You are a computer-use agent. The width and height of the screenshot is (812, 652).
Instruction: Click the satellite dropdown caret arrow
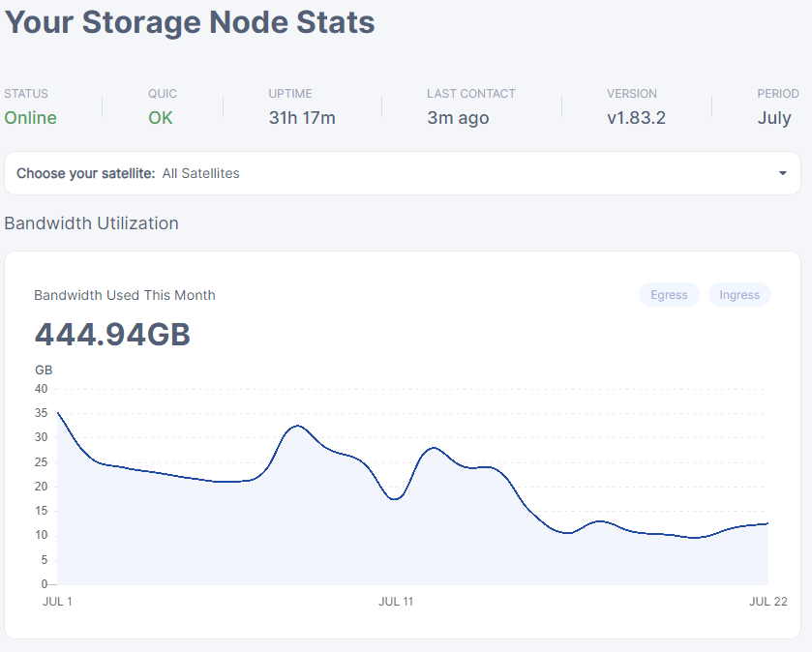point(782,173)
